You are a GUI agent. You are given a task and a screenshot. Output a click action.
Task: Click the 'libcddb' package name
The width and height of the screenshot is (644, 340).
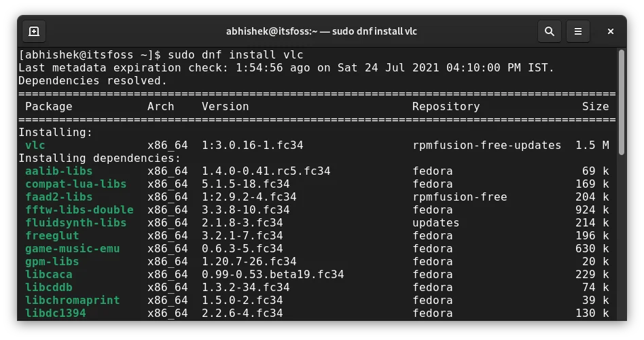(x=48, y=288)
